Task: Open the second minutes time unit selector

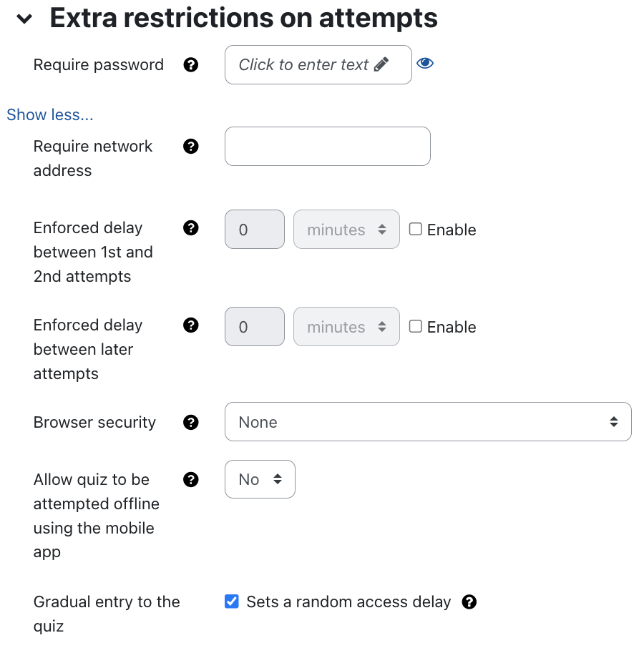Action: pos(346,326)
